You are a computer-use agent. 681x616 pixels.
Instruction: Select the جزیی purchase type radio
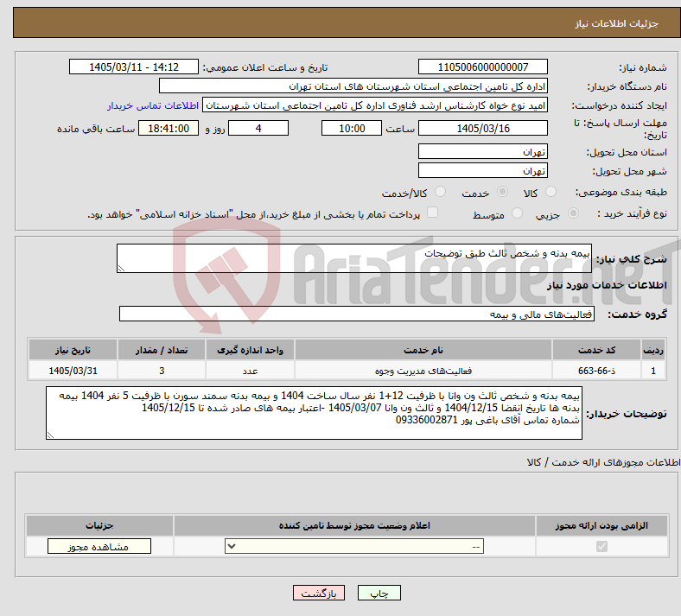pyautogui.click(x=573, y=213)
